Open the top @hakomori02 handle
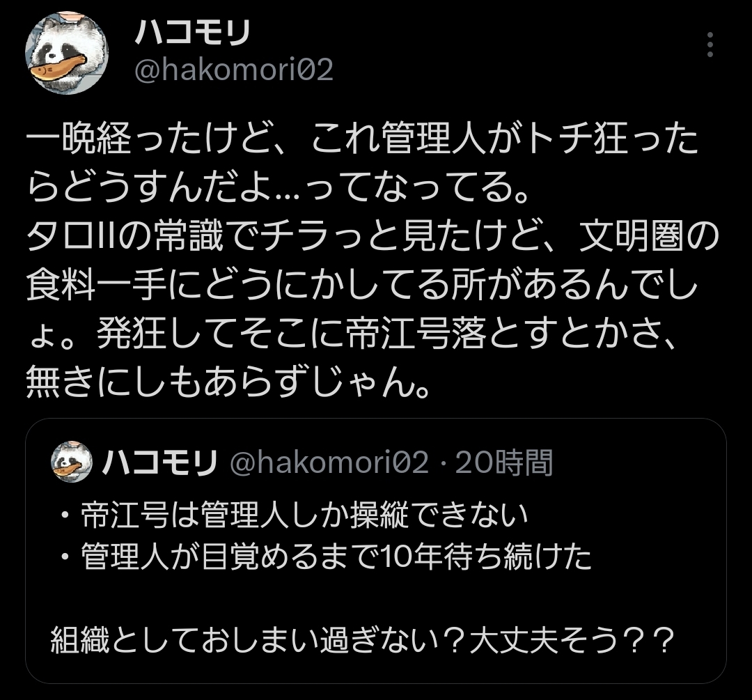The height and width of the screenshot is (700, 752). tap(233, 70)
